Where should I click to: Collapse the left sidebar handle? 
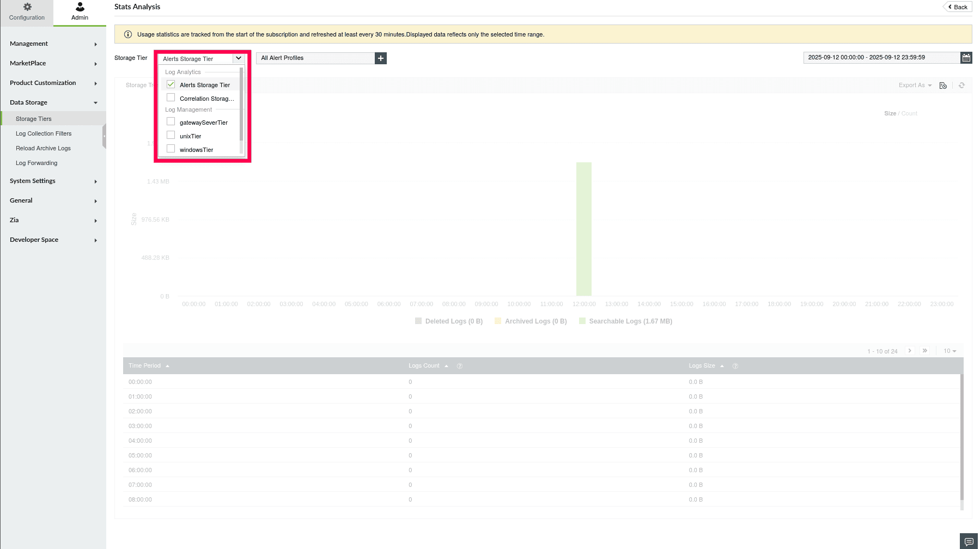tap(104, 136)
